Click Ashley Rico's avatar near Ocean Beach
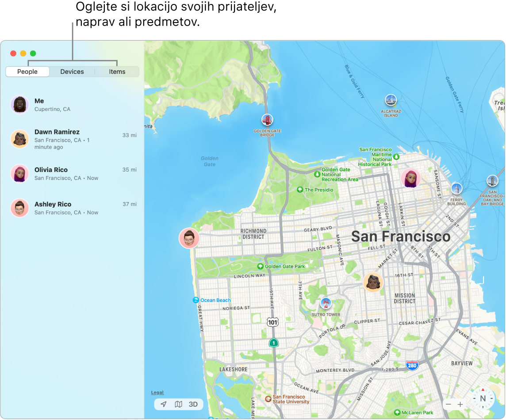The width and height of the screenshot is (506, 420). (x=189, y=238)
